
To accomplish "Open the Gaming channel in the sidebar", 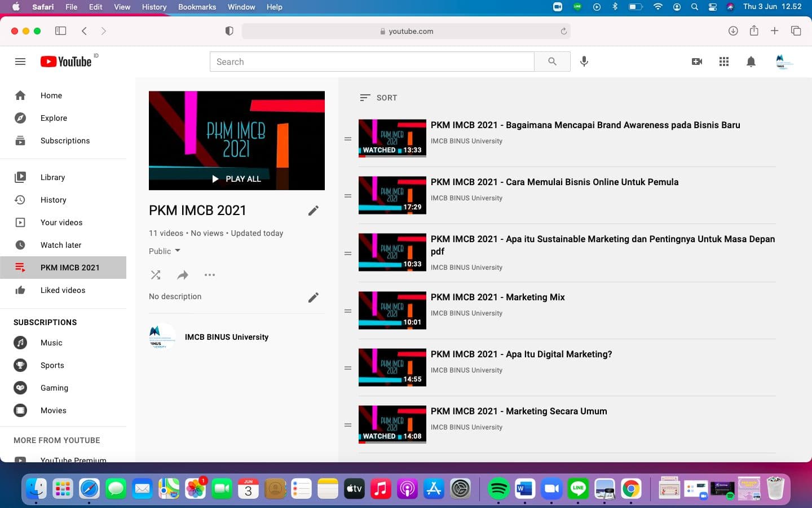I will (x=63, y=388).
